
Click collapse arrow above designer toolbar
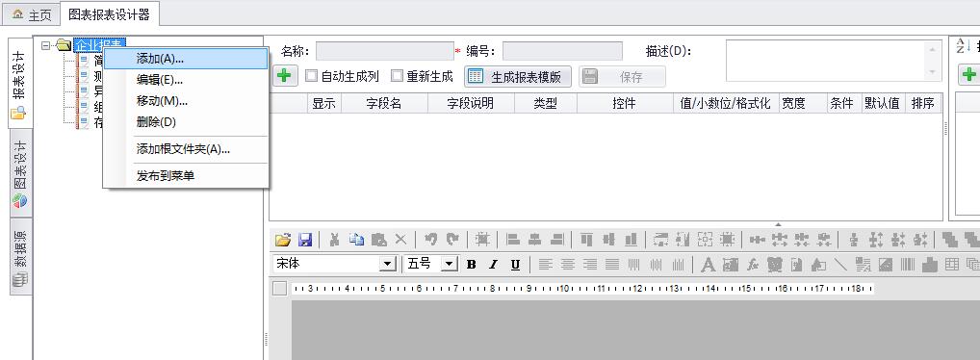pyautogui.click(x=778, y=223)
